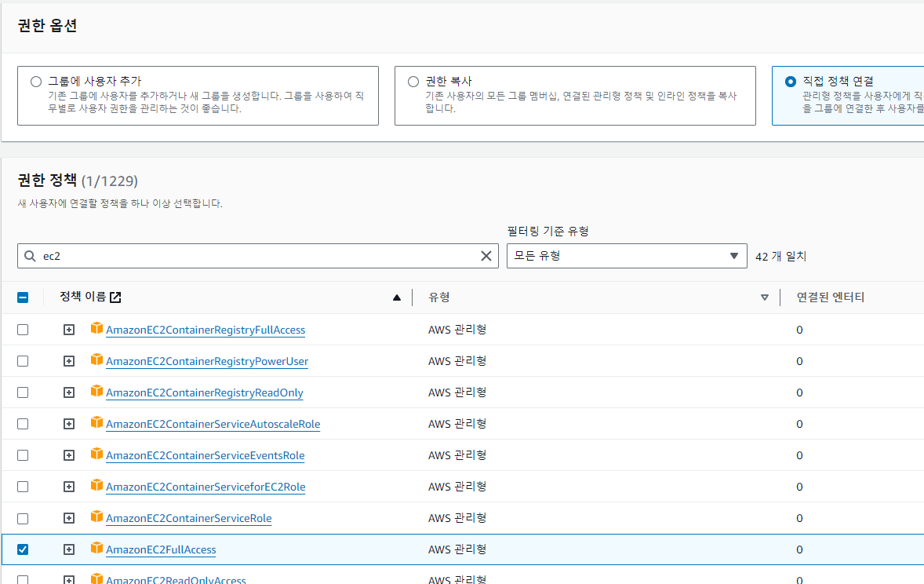Open the '모든 유형' filter type dropdown
This screenshot has width=924, height=584.
(x=627, y=256)
